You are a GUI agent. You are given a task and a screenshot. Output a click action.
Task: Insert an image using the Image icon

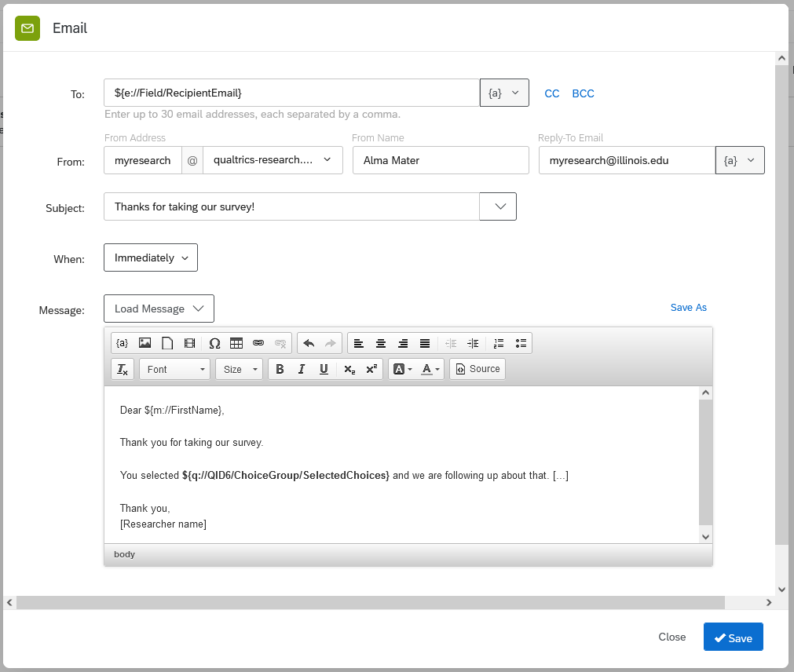pyautogui.click(x=145, y=343)
